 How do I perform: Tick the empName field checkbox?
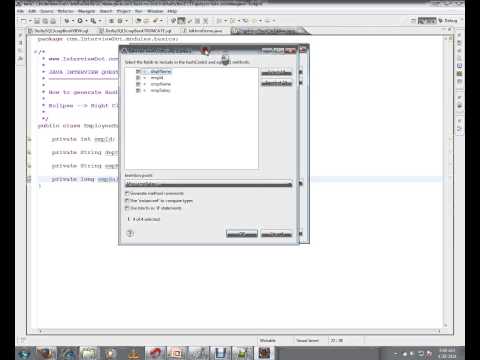[x=138, y=84]
